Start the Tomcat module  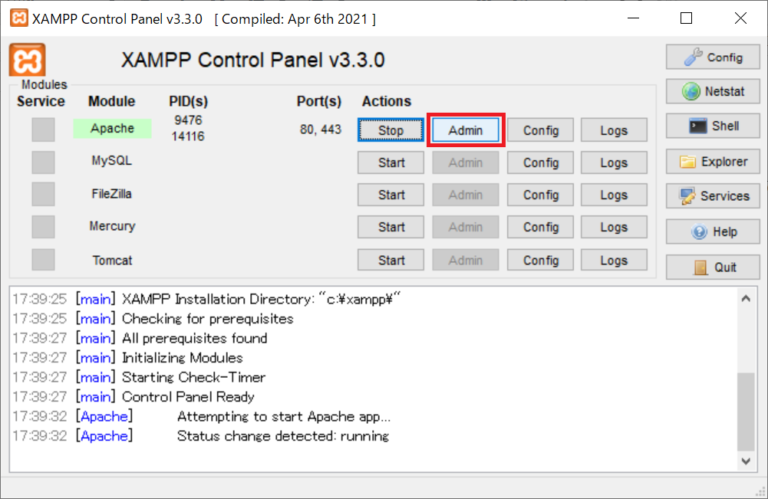point(391,261)
